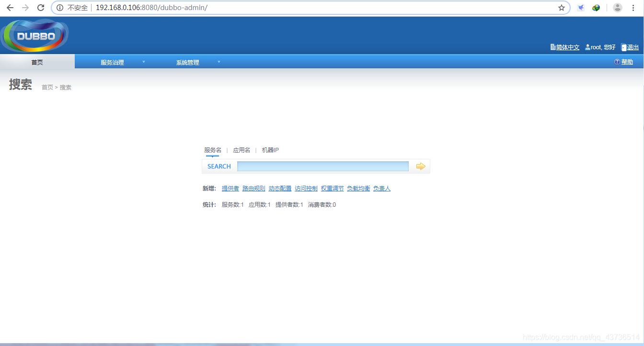View site security info icon
The height and width of the screenshot is (346, 644).
point(60,8)
